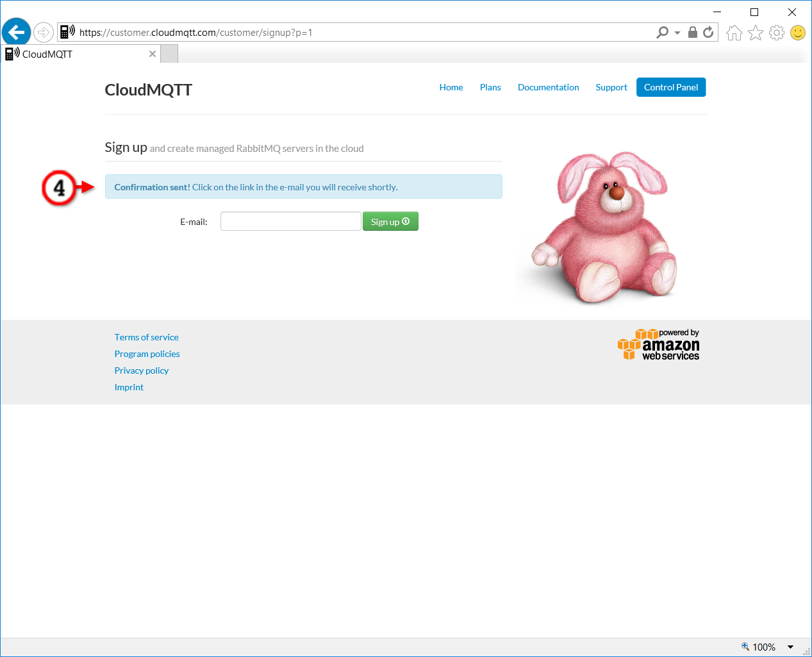Open Terms of service link
The height and width of the screenshot is (657, 812).
coord(147,337)
